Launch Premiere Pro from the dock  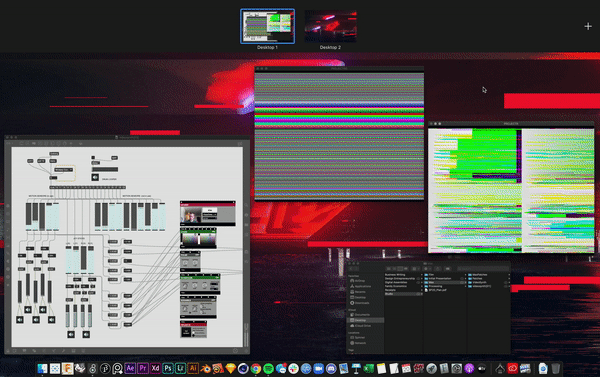point(143,368)
